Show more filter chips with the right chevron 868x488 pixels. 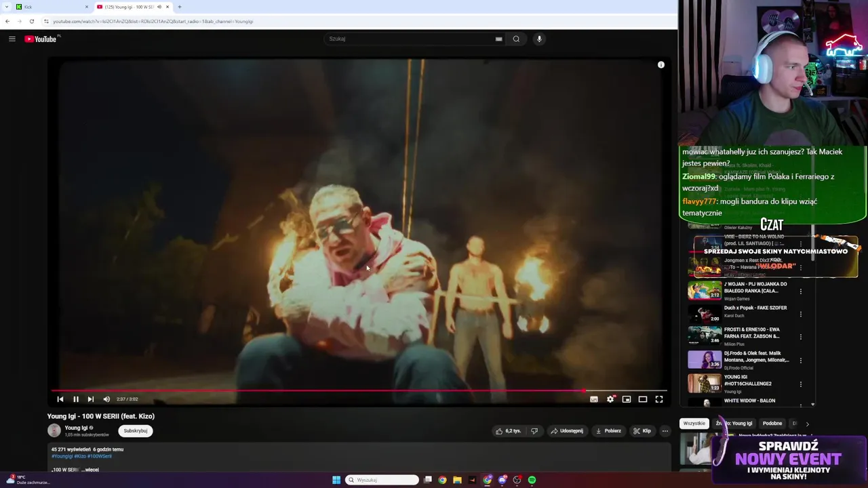pyautogui.click(x=807, y=424)
